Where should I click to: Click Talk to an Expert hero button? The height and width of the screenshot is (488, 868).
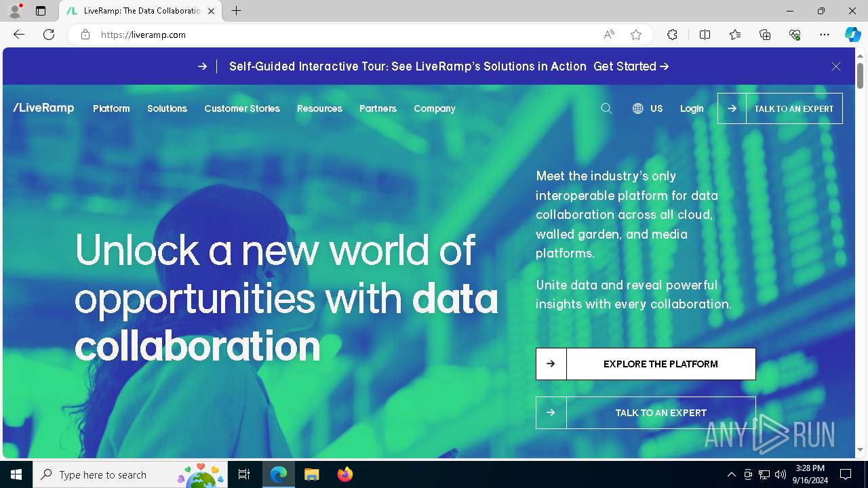[646, 413]
